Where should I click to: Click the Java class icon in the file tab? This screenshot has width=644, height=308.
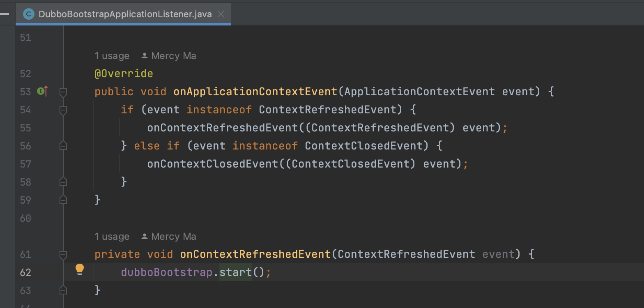tap(28, 14)
